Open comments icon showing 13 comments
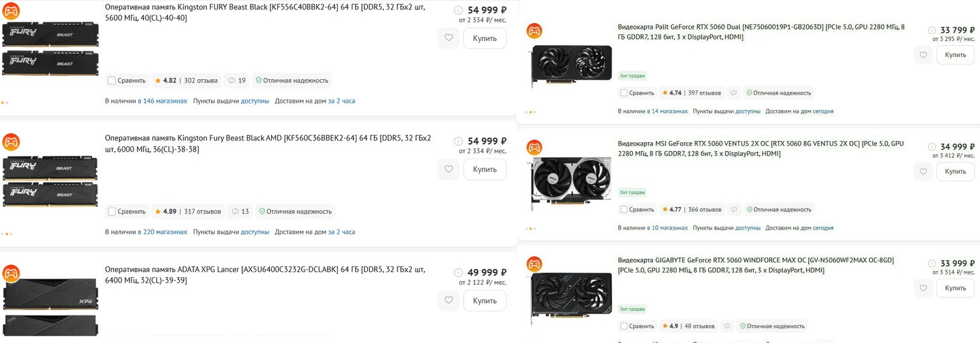The width and height of the screenshot is (980, 343). [240, 211]
